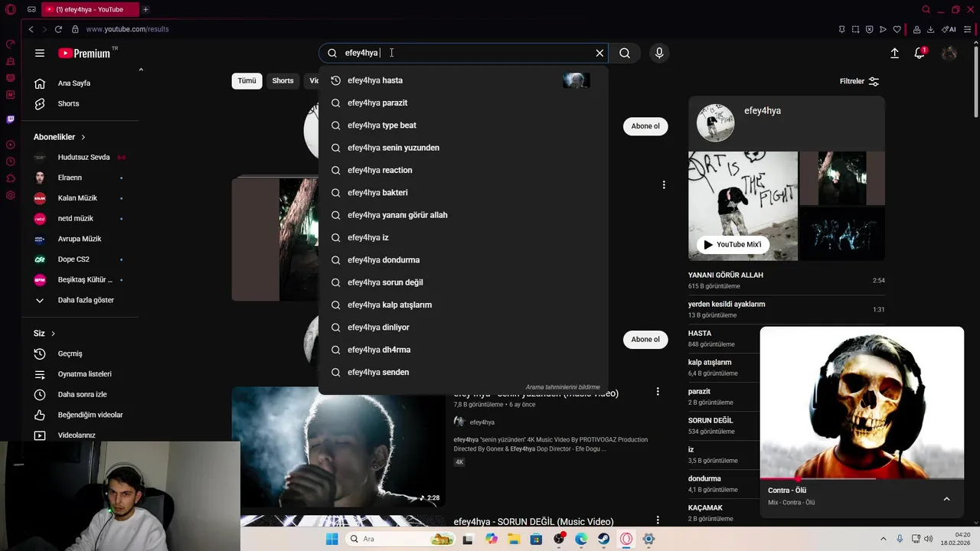Clear the search box with the X
This screenshot has width=980, height=551.
coord(599,53)
